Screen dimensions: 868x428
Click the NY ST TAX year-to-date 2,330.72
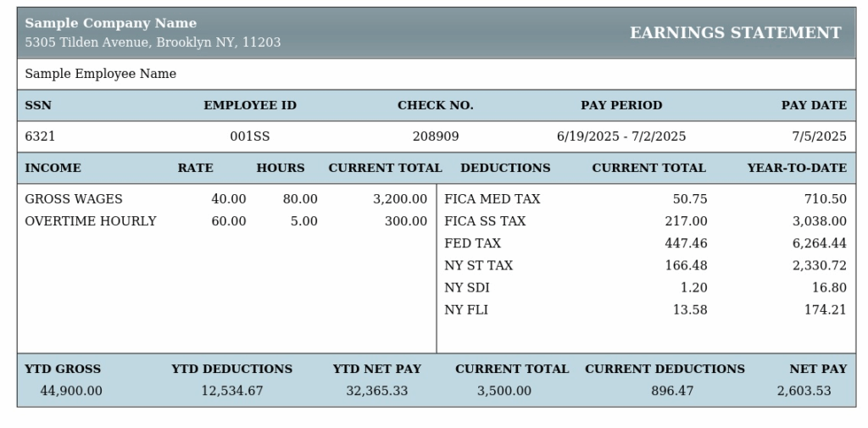[x=820, y=266]
